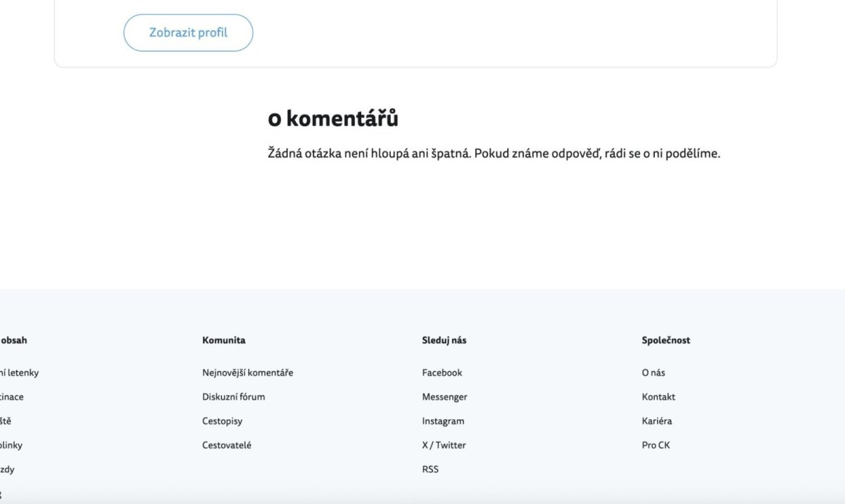Image resolution: width=845 pixels, height=504 pixels.
Task: Go to Diskuzní fórum link
Action: click(233, 397)
